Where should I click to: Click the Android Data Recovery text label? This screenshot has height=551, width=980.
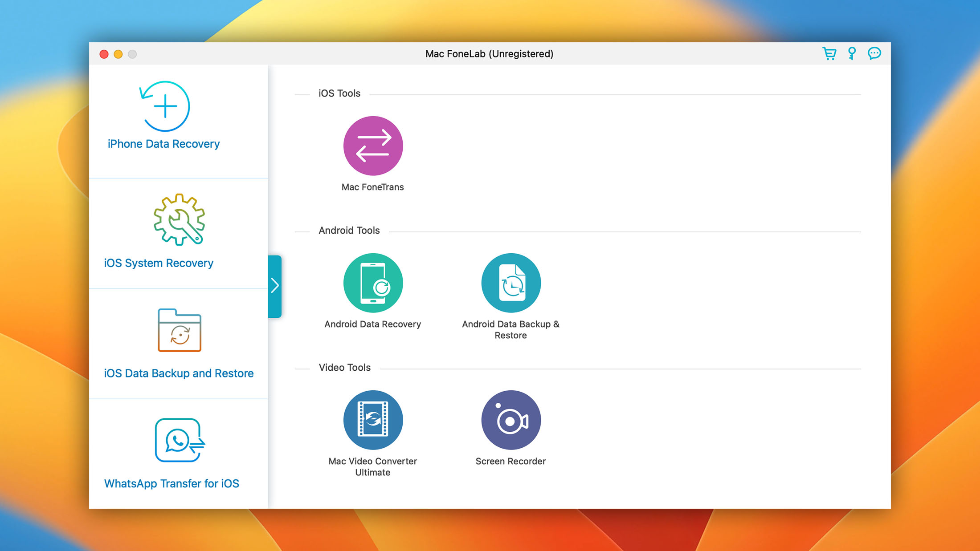tap(373, 324)
